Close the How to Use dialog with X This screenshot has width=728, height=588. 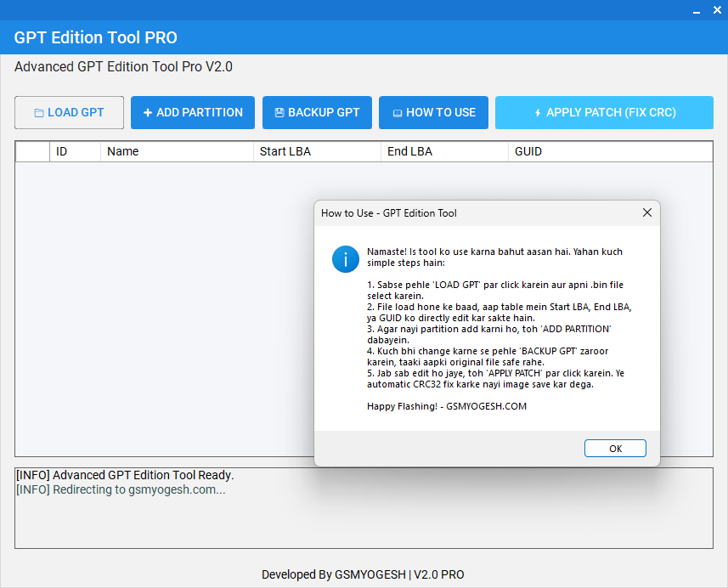pos(646,212)
